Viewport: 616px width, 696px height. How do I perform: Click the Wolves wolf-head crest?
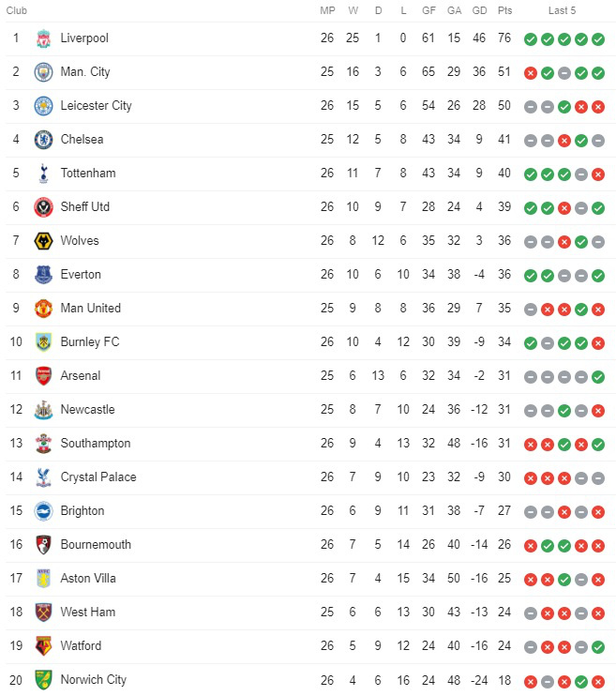point(43,241)
